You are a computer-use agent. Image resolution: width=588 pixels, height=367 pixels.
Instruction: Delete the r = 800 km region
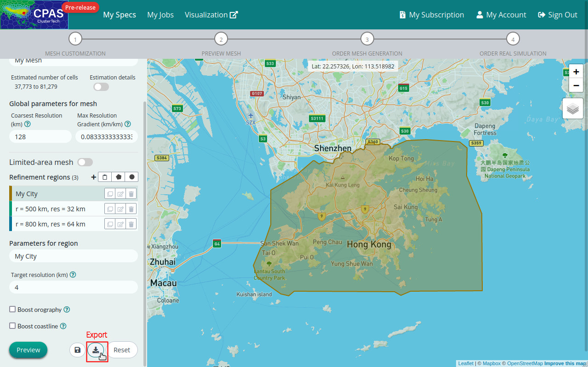pyautogui.click(x=131, y=224)
